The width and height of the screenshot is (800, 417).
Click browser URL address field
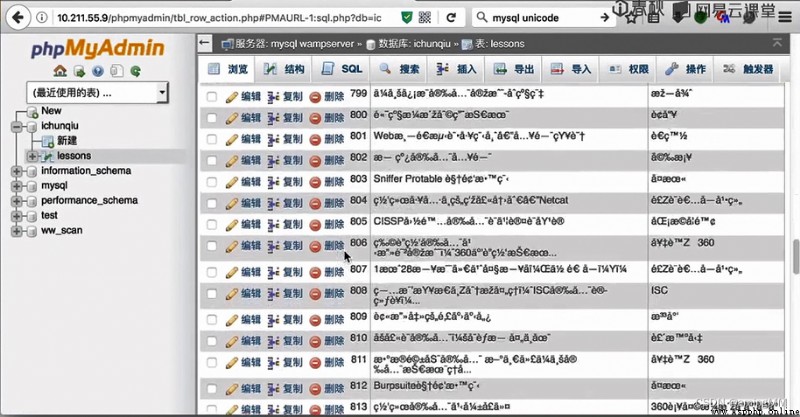point(219,18)
